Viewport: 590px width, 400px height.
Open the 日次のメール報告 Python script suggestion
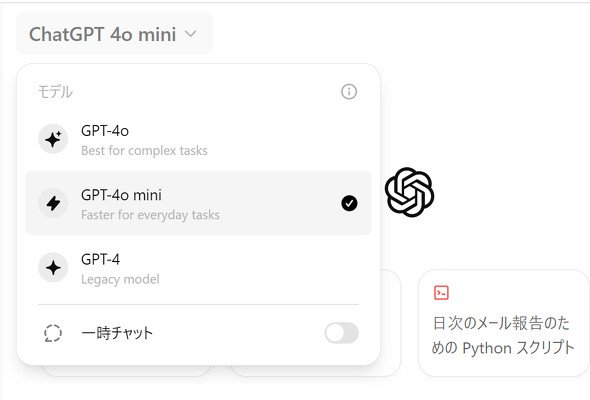pyautogui.click(x=504, y=323)
